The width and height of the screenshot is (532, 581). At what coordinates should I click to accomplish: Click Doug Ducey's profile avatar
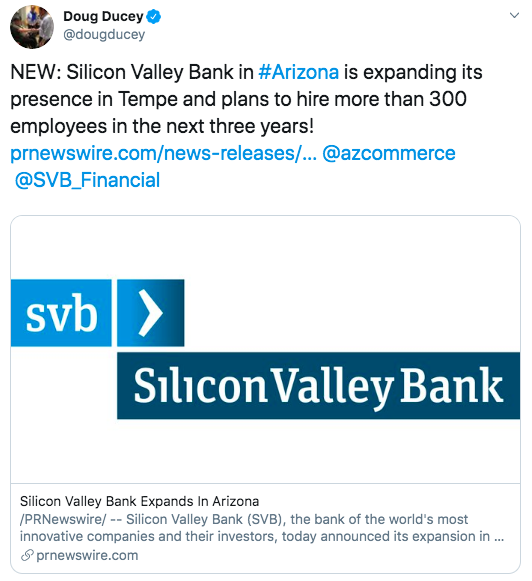pos(32,27)
